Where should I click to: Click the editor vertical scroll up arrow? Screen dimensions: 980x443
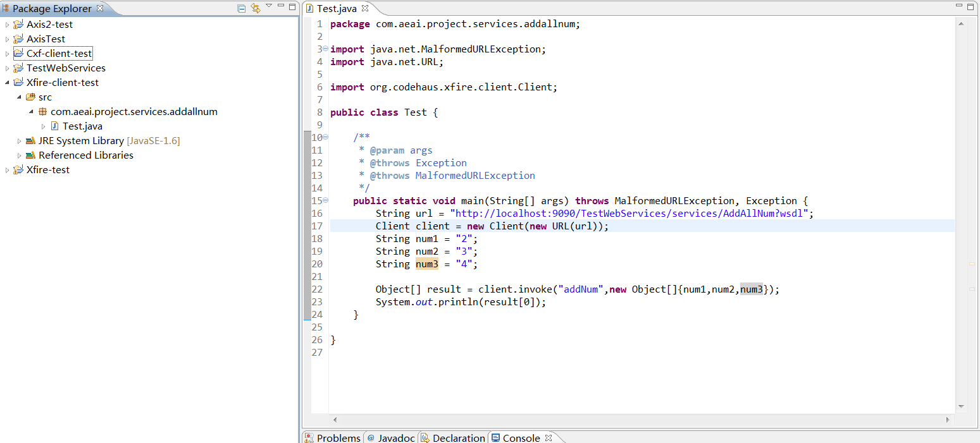(961, 23)
